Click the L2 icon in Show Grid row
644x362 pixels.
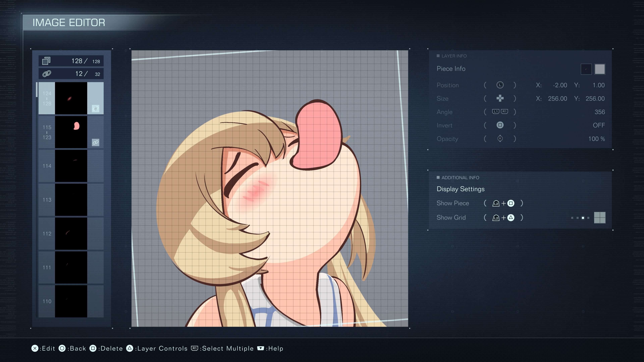(496, 218)
